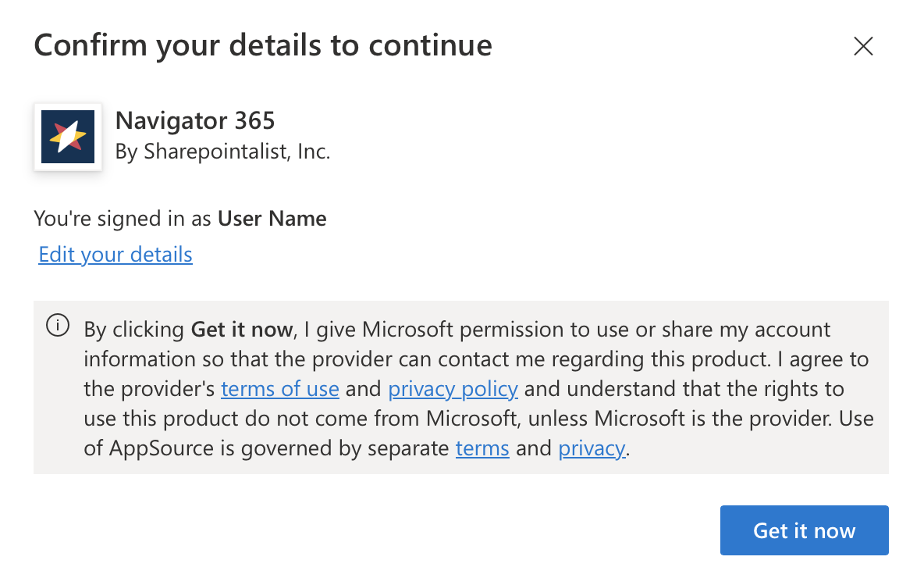Click the Get it now button

point(804,530)
